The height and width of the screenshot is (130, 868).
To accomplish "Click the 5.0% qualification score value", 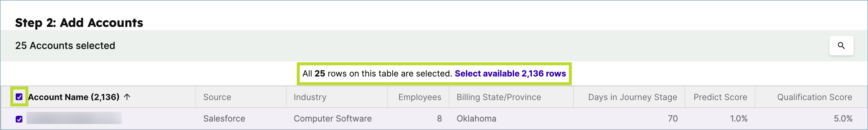I will coord(843,119).
